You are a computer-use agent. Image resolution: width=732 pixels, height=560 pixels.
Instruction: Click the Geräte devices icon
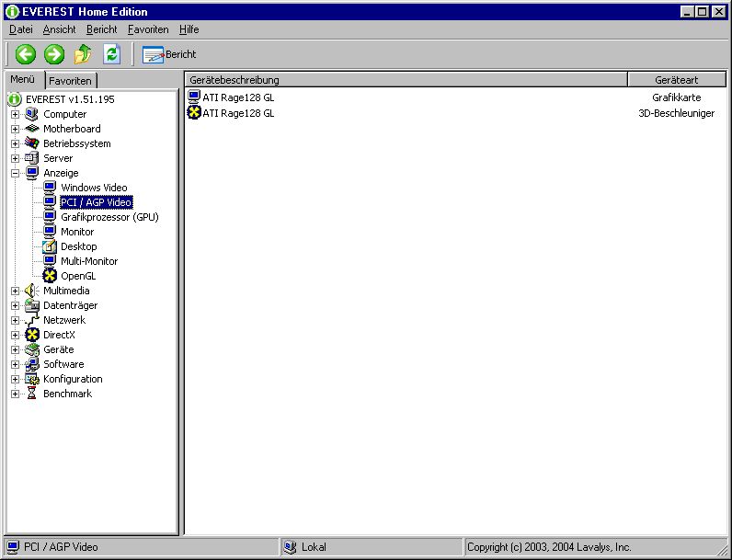click(32, 349)
